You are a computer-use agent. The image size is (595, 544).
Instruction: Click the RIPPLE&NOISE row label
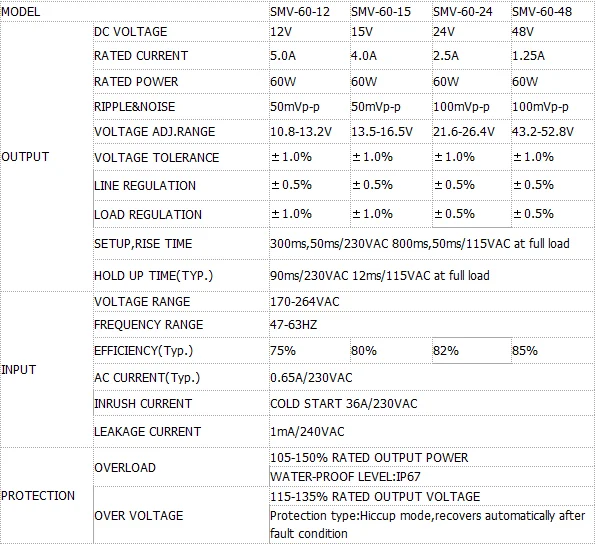click(x=135, y=107)
